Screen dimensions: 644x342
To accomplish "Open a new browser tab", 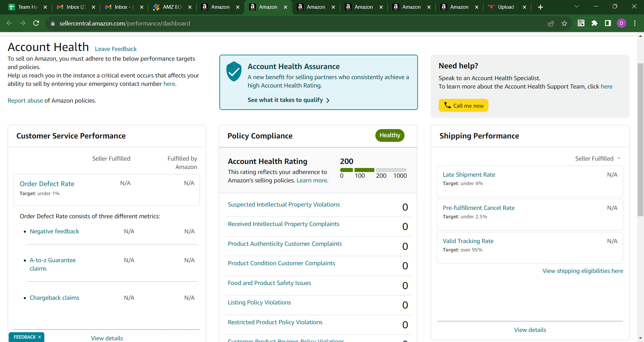I will point(540,7).
